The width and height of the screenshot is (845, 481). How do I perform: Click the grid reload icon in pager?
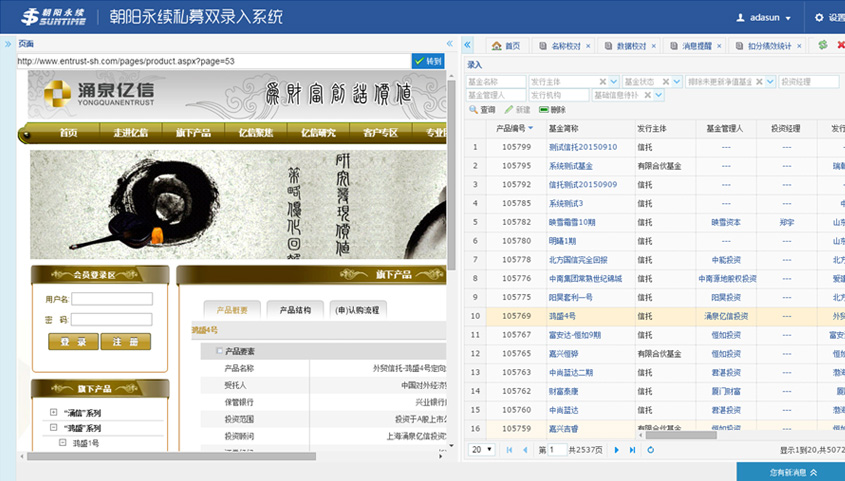(x=652, y=450)
